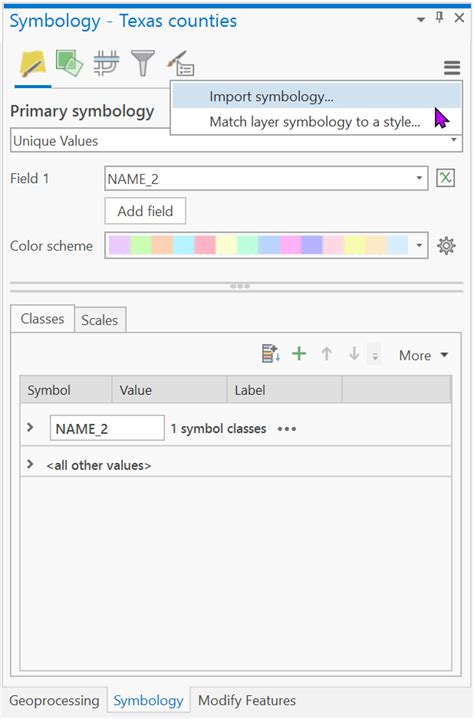Expand the all other values group
This screenshot has width=474, height=719.
point(30,464)
